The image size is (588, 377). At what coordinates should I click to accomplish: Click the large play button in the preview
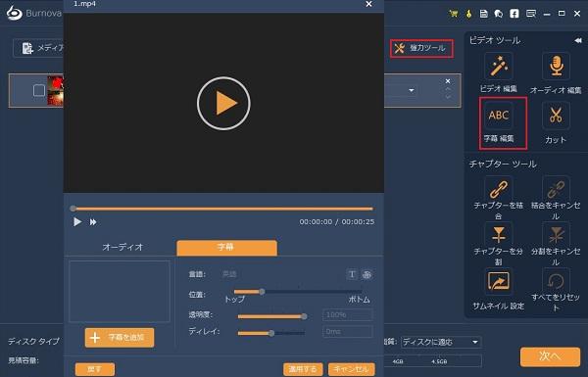pos(223,104)
